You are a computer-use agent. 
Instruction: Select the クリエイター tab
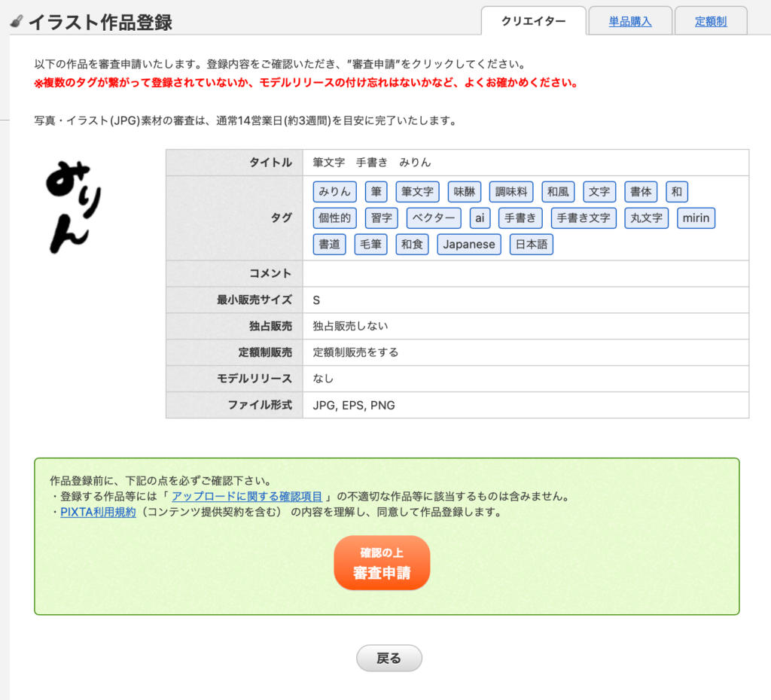pyautogui.click(x=534, y=22)
